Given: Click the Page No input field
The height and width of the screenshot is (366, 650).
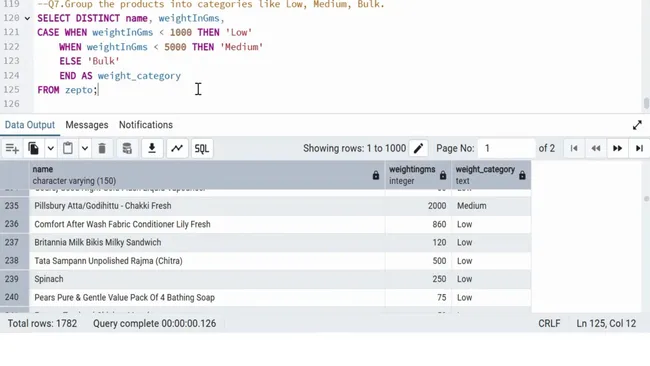Looking at the screenshot, I should point(506,148).
